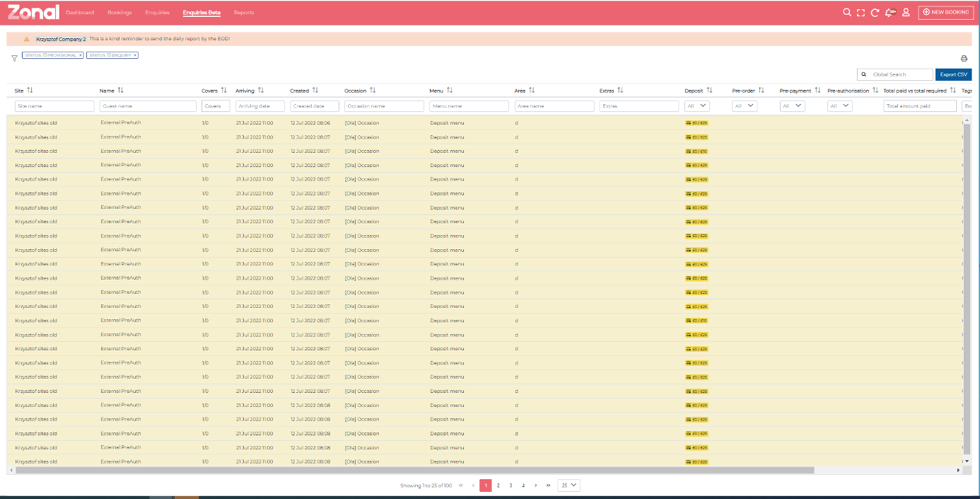Sort by Deposit column arrows
Viewport: 980px width, 499px height.
pyautogui.click(x=709, y=90)
